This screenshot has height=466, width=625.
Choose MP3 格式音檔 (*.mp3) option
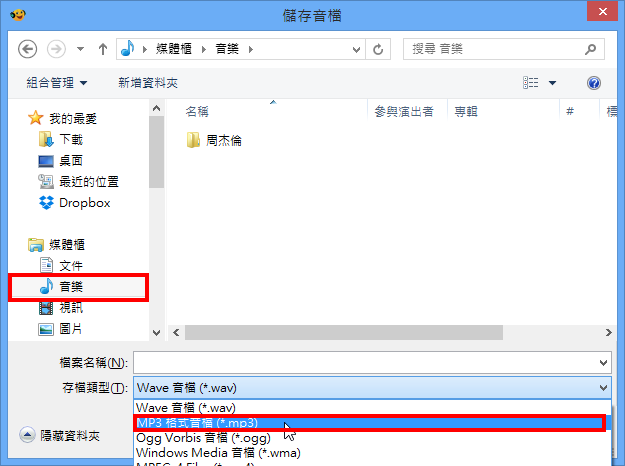click(x=369, y=423)
